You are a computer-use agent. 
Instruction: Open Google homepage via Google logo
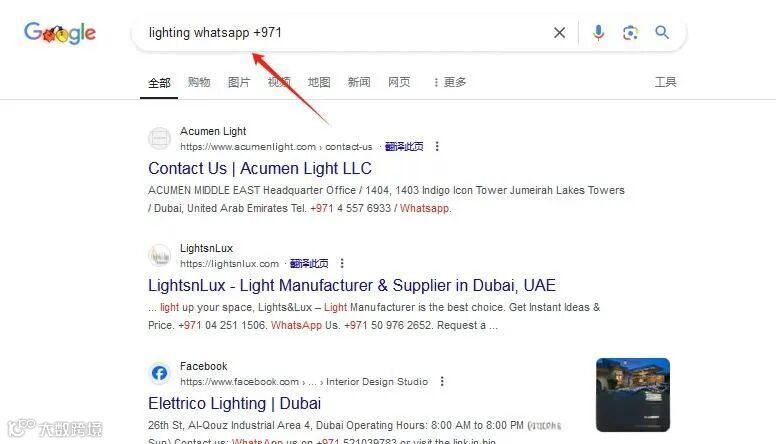pos(60,33)
